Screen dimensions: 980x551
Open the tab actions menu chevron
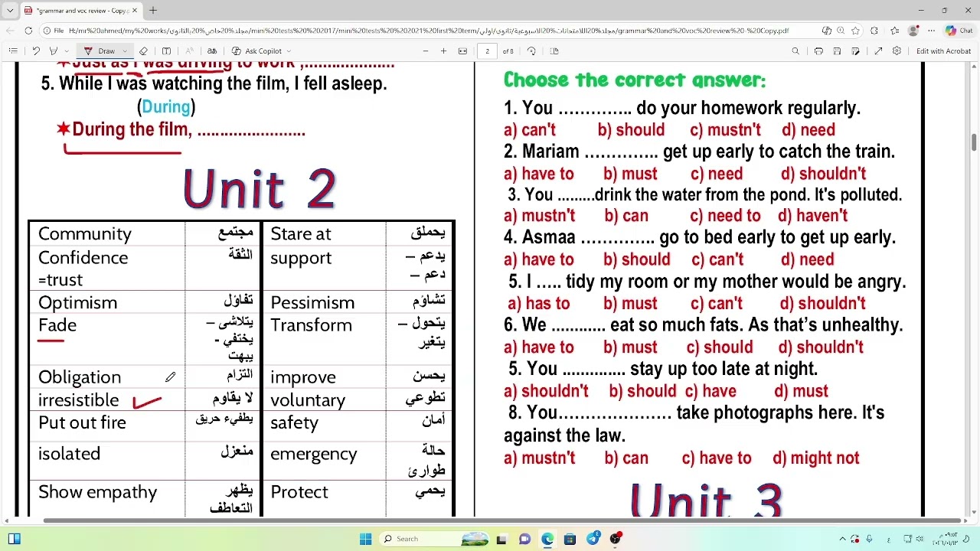coord(10,11)
